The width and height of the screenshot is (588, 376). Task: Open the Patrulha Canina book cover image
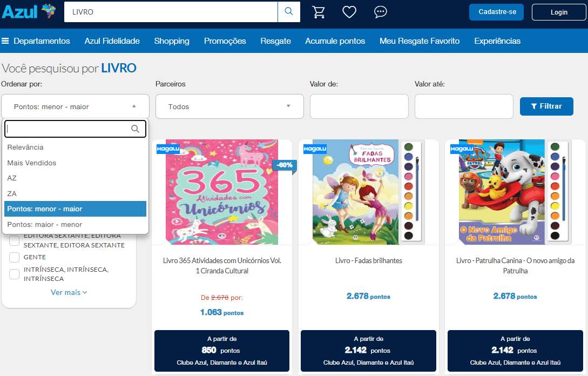pos(515,192)
